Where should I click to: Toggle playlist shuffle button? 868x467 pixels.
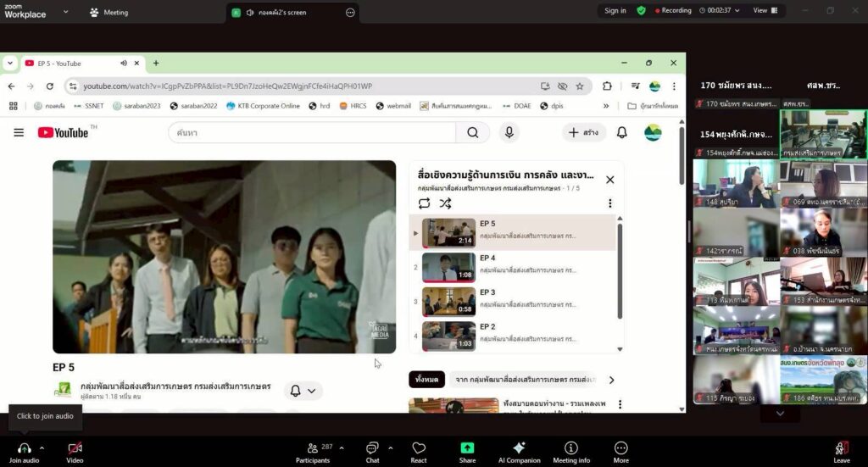pyautogui.click(x=446, y=203)
